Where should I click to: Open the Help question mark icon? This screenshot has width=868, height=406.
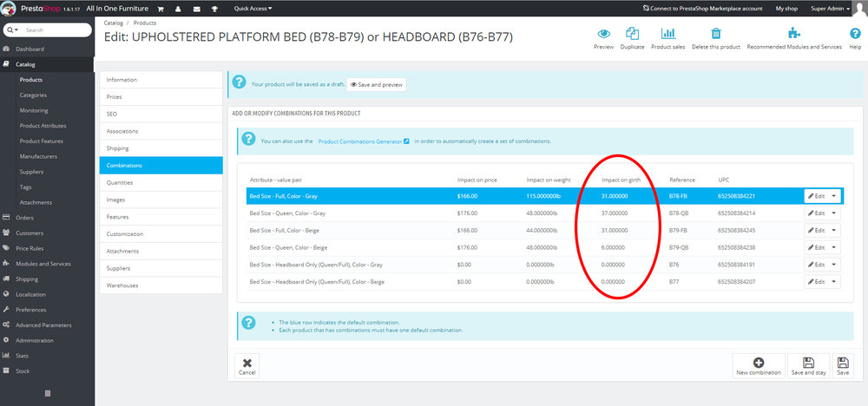point(855,34)
